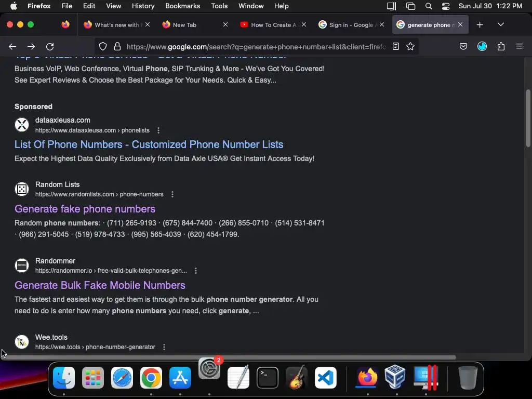The height and width of the screenshot is (399, 532).
Task: Open more options for Randommer result
Action: coord(196,271)
